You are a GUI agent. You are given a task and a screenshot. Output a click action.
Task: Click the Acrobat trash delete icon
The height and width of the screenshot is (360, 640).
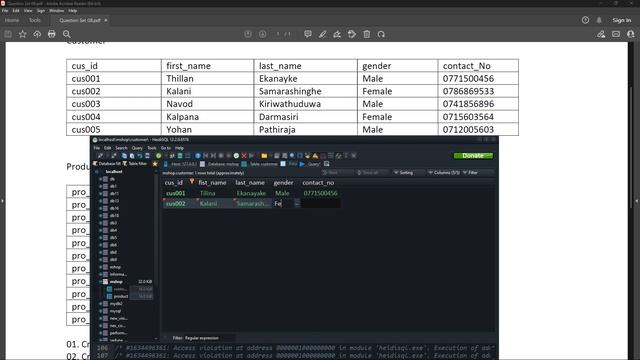click(367, 34)
